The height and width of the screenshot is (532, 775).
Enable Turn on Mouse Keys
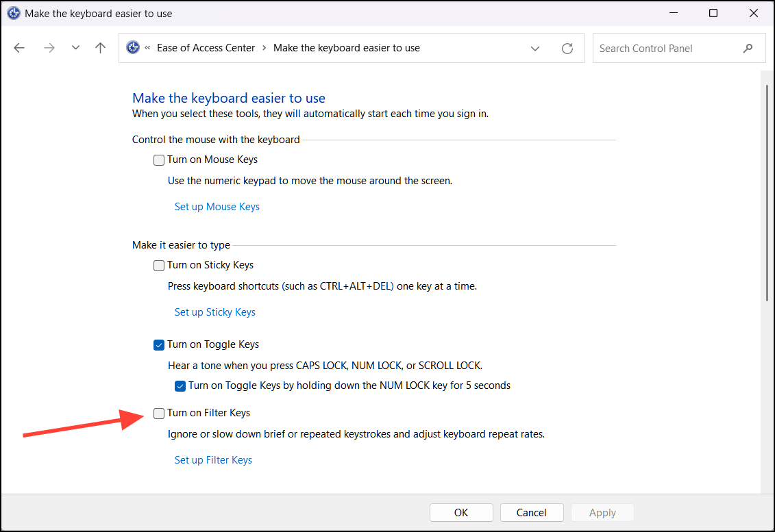(x=158, y=160)
